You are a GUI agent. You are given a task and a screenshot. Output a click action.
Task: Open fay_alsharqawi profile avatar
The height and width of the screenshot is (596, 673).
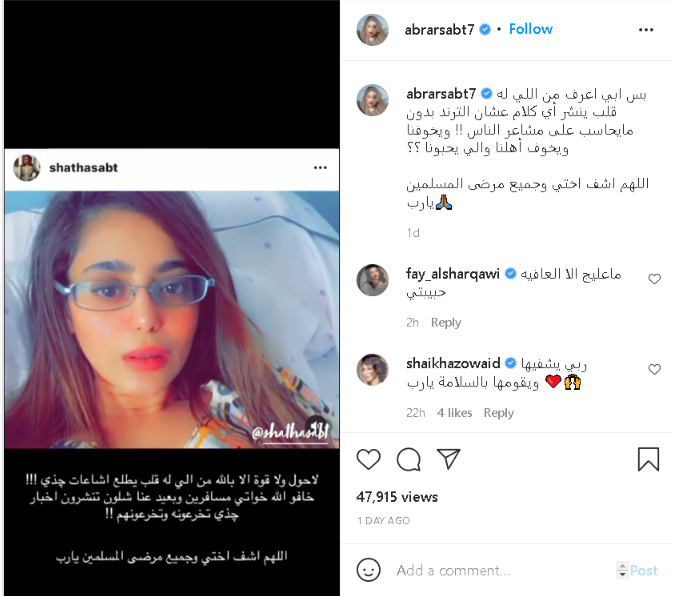[372, 280]
